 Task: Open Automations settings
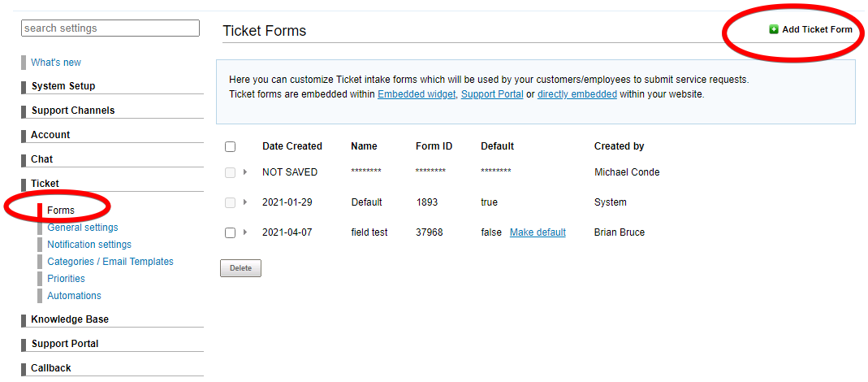pyautogui.click(x=74, y=296)
